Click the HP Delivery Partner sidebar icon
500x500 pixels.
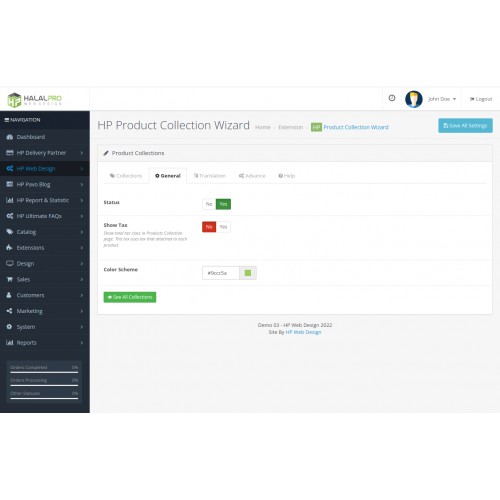(10, 153)
